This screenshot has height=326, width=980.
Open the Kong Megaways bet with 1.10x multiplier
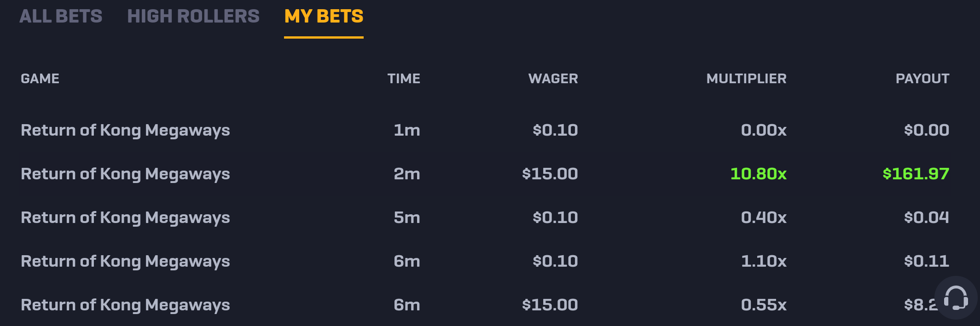click(125, 262)
